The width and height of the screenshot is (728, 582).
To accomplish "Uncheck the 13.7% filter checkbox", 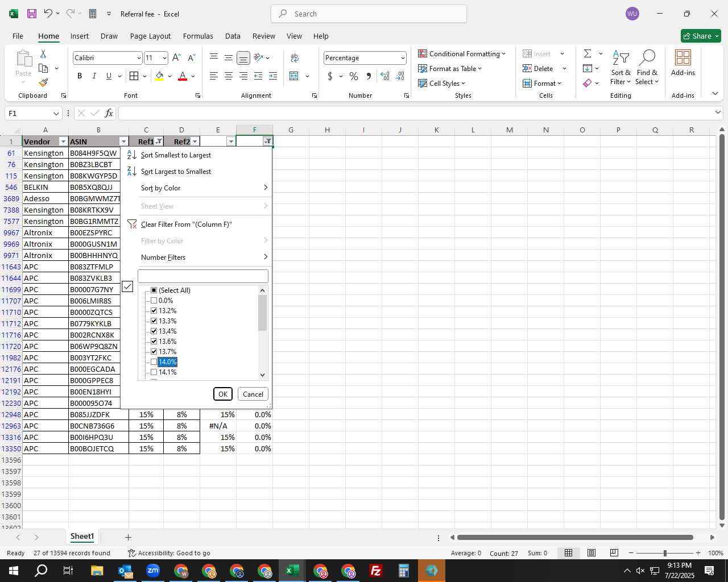I will coord(154,352).
